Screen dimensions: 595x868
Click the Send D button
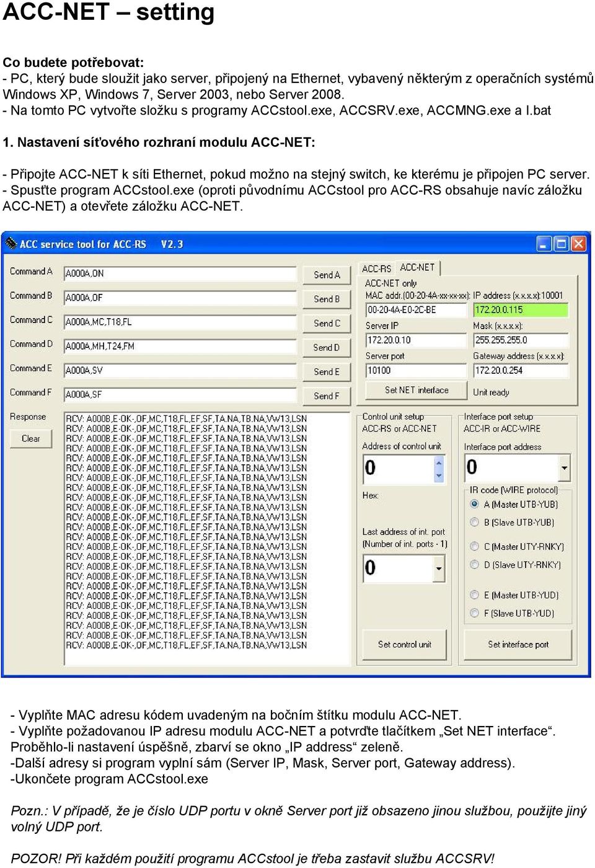point(327,347)
